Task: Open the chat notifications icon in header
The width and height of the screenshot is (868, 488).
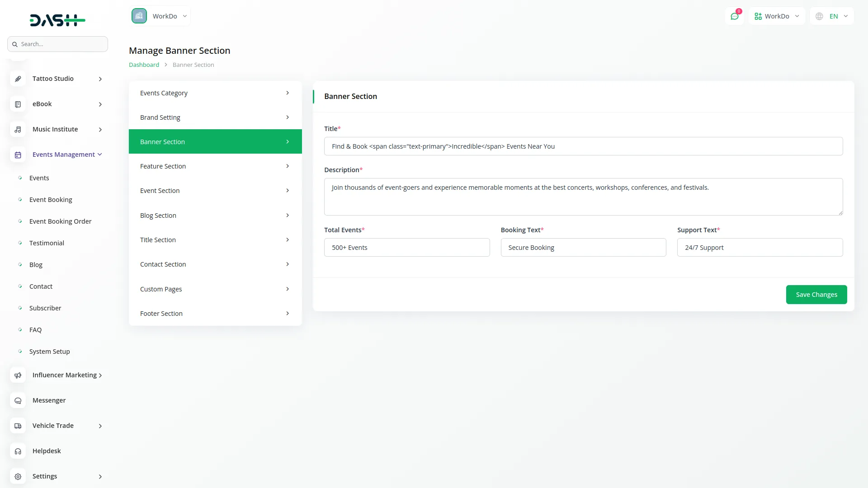Action: [735, 16]
